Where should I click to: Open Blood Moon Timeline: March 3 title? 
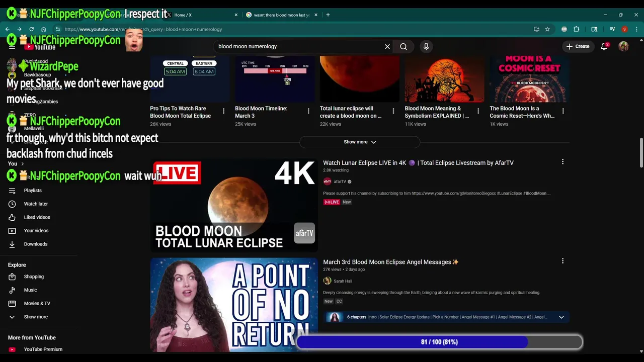tap(261, 112)
